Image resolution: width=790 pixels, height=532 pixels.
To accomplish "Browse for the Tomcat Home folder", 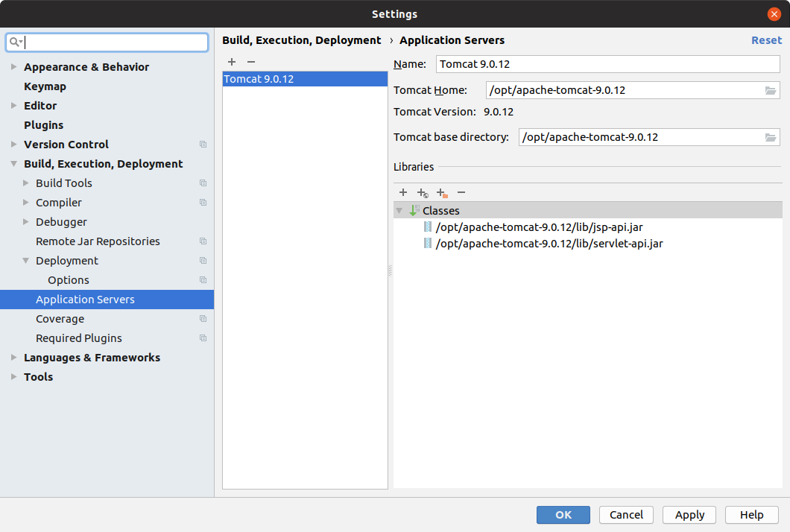I will (771, 89).
